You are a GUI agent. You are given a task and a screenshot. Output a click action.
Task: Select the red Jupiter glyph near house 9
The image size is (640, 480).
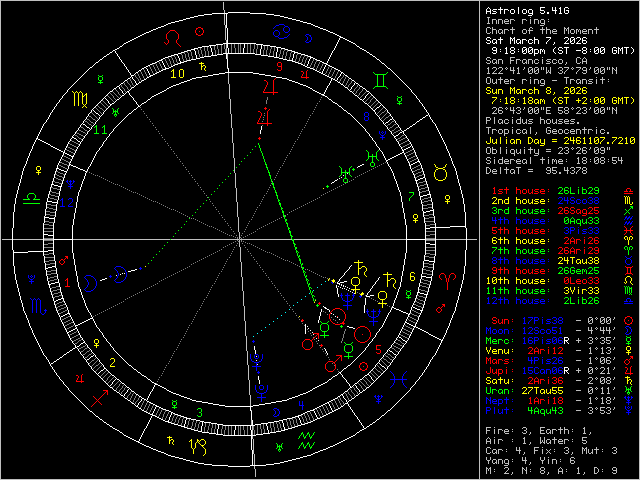[x=268, y=89]
